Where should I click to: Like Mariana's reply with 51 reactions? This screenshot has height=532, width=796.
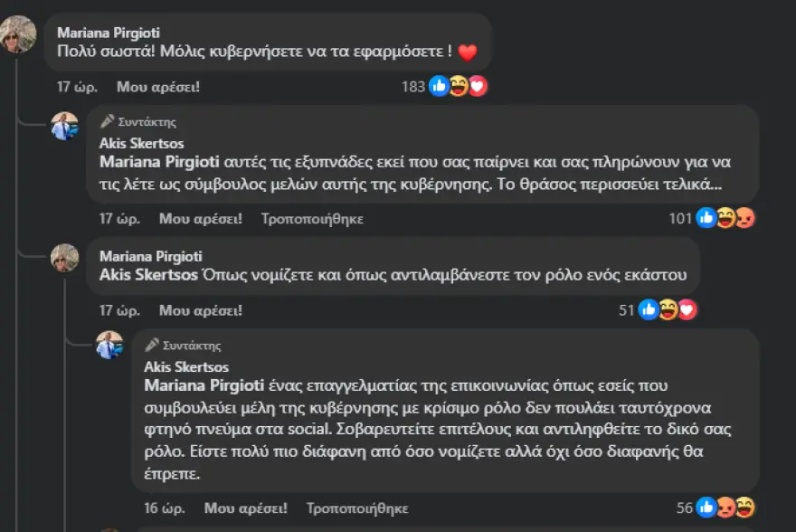click(201, 310)
